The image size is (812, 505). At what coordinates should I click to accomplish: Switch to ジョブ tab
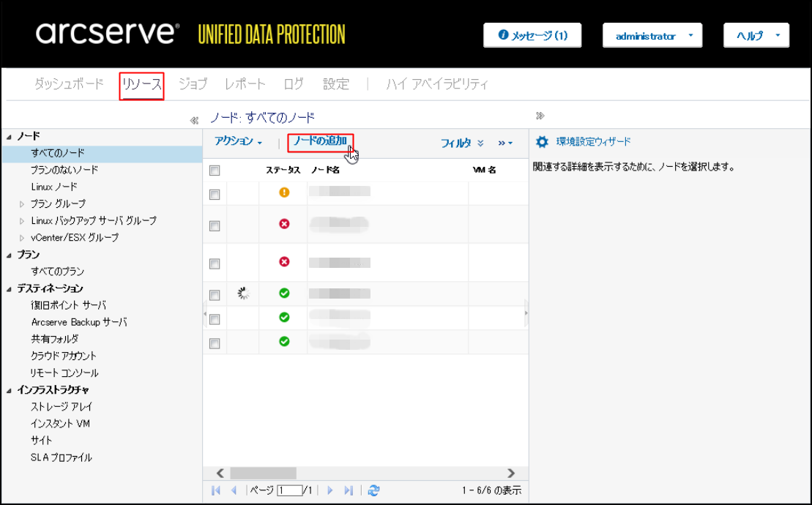pyautogui.click(x=193, y=84)
